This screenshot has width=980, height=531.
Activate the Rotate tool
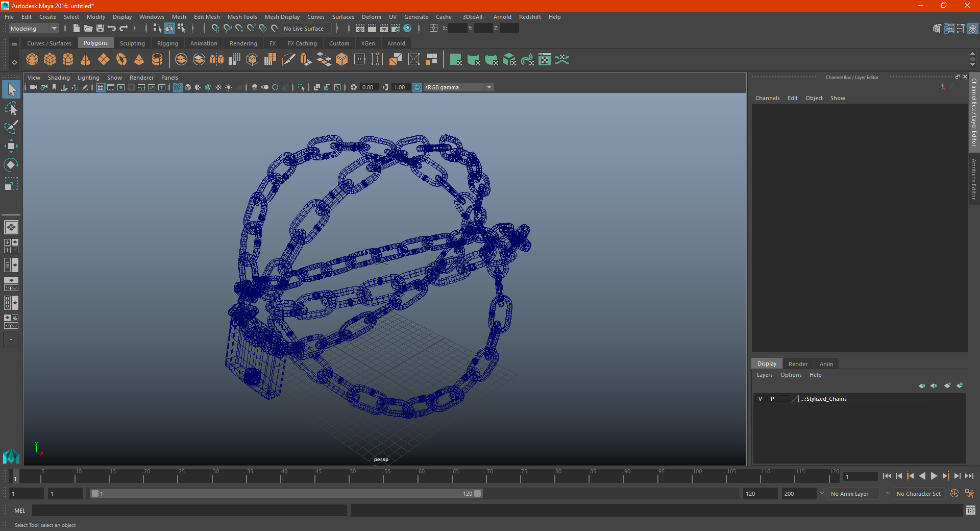11,165
